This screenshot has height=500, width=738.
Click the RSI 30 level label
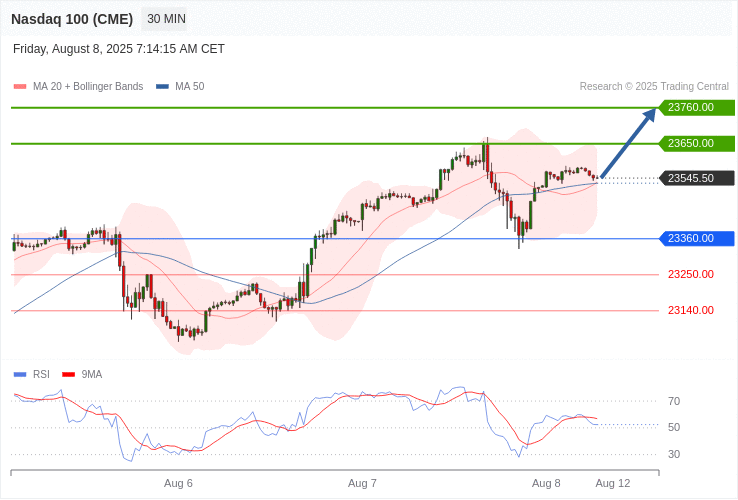674,454
